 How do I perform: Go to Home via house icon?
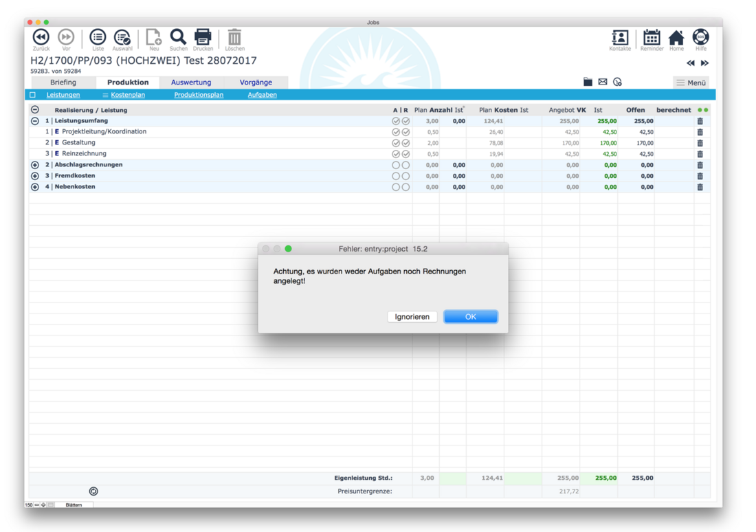pyautogui.click(x=676, y=38)
